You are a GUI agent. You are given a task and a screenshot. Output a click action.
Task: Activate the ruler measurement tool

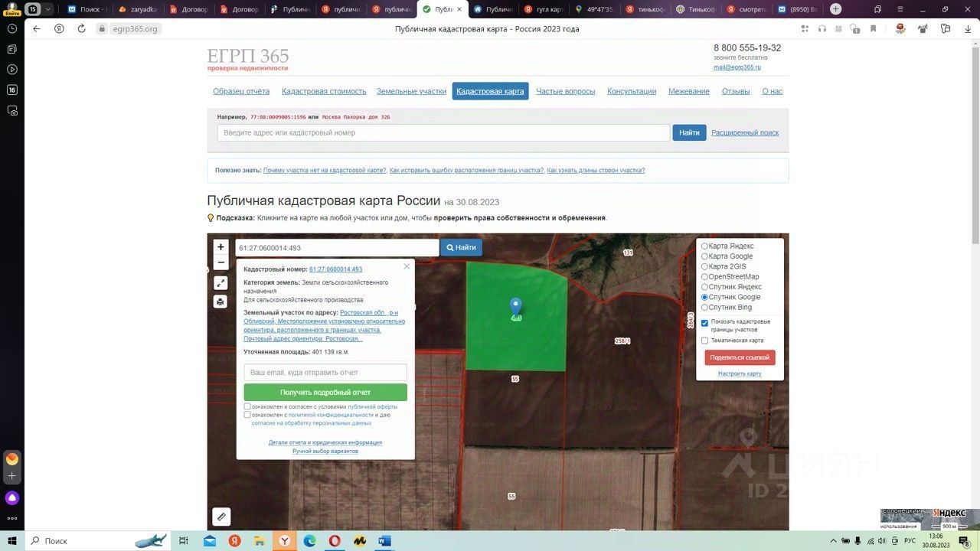pyautogui.click(x=221, y=517)
